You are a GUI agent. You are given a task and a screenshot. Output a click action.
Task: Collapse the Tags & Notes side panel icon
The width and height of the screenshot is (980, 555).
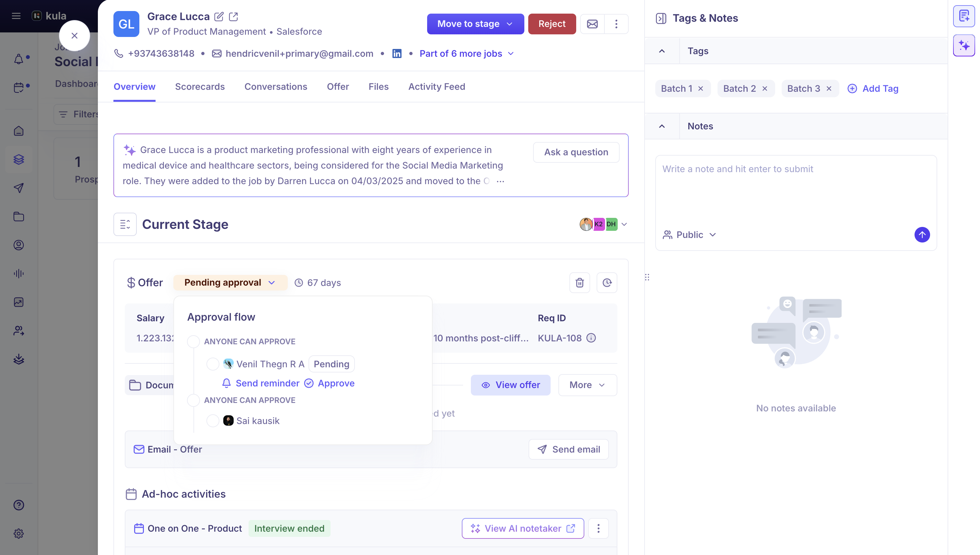click(661, 18)
